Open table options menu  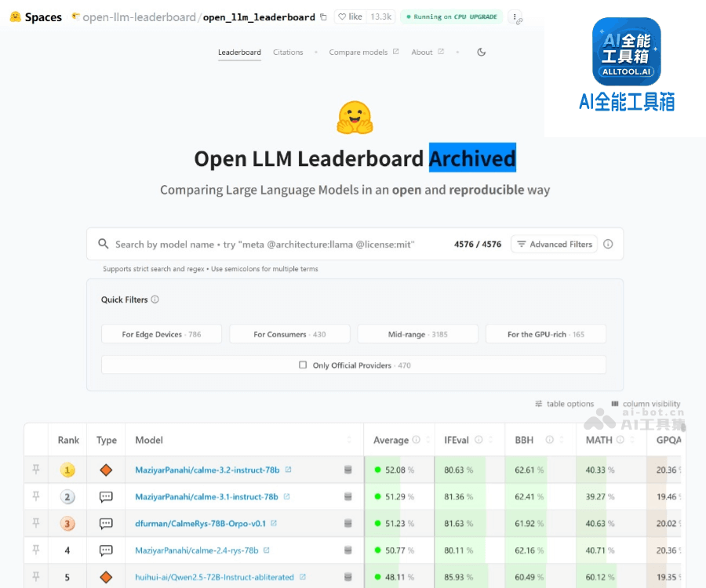pos(565,404)
